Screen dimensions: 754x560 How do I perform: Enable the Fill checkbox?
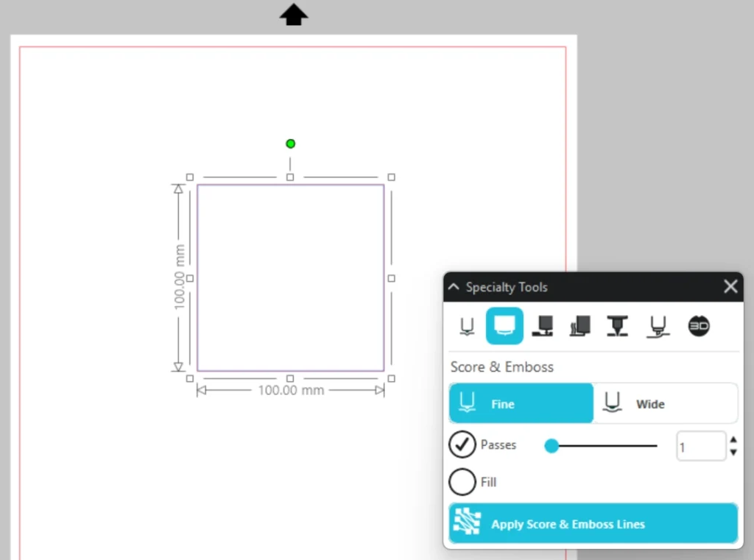[x=462, y=483]
